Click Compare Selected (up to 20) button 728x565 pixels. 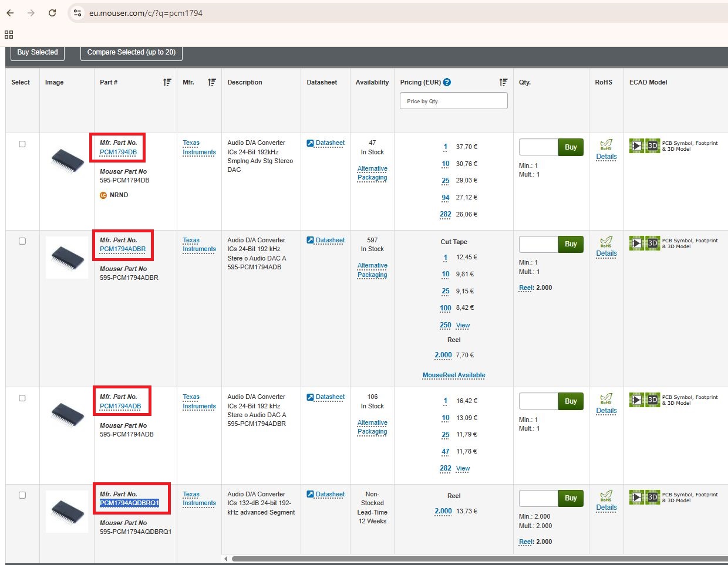pos(132,53)
